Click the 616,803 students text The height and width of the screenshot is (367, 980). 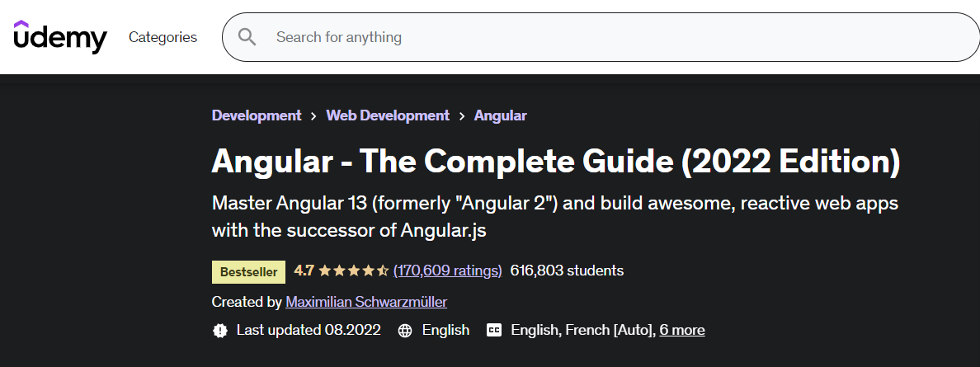click(x=567, y=271)
